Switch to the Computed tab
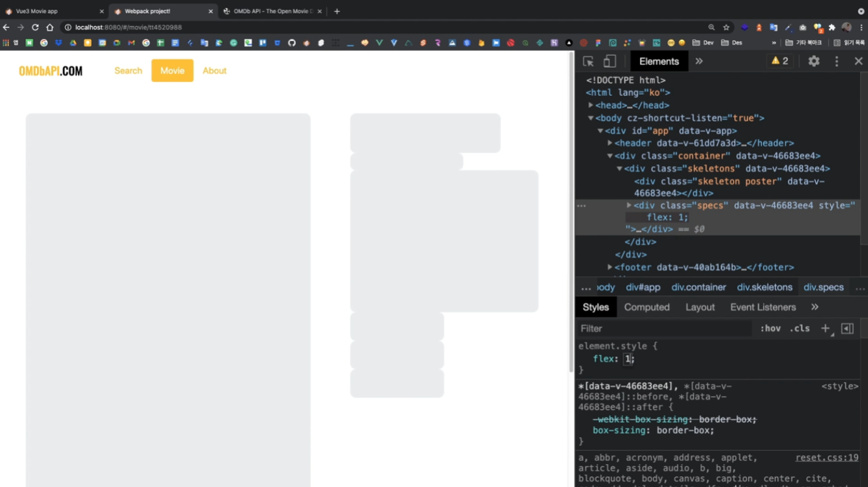The height and width of the screenshot is (487, 868). point(646,307)
